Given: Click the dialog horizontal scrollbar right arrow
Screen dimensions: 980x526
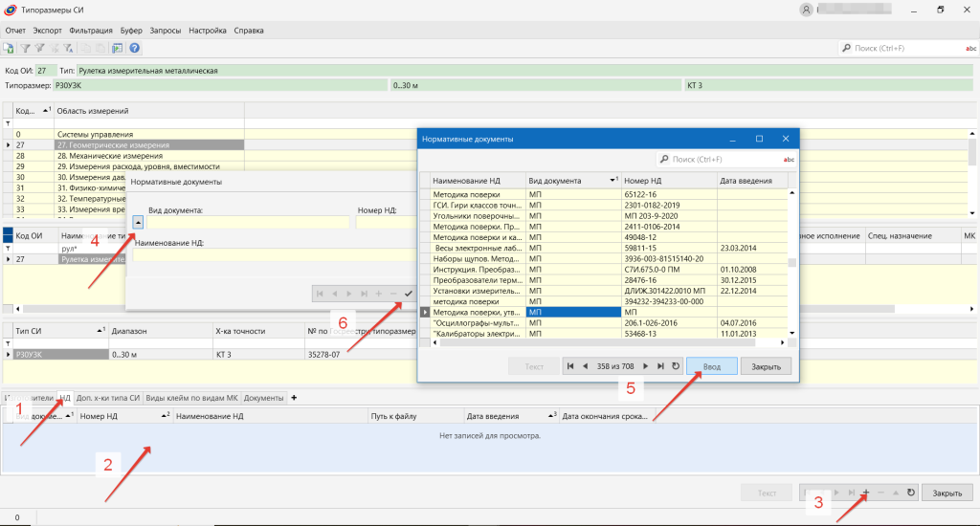Looking at the screenshot, I should 783,342.
